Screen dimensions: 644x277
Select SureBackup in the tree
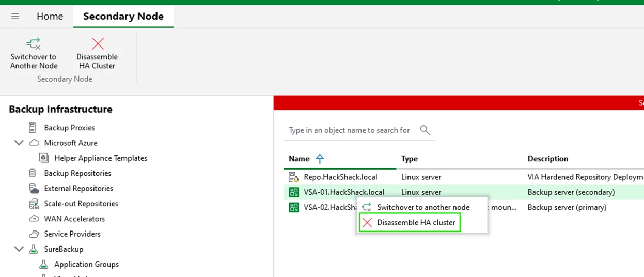tap(64, 249)
